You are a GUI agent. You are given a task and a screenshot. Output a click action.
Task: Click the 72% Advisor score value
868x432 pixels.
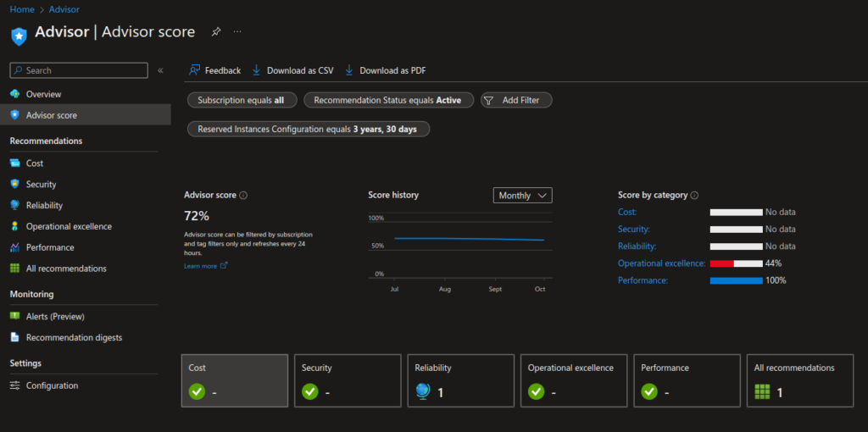197,216
